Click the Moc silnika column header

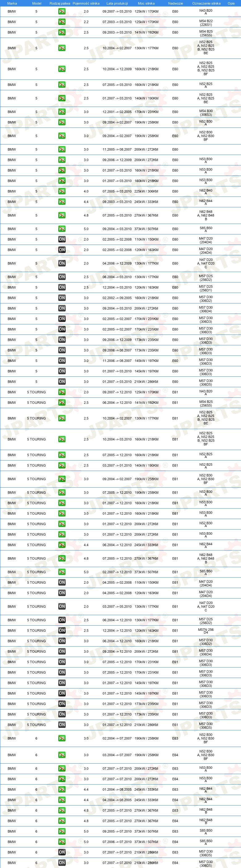pos(146,3)
